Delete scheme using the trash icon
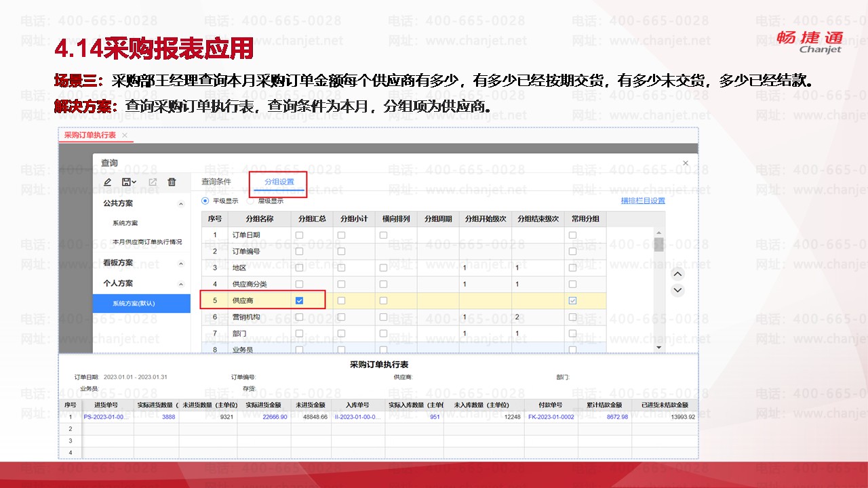868x488 pixels. tap(172, 182)
